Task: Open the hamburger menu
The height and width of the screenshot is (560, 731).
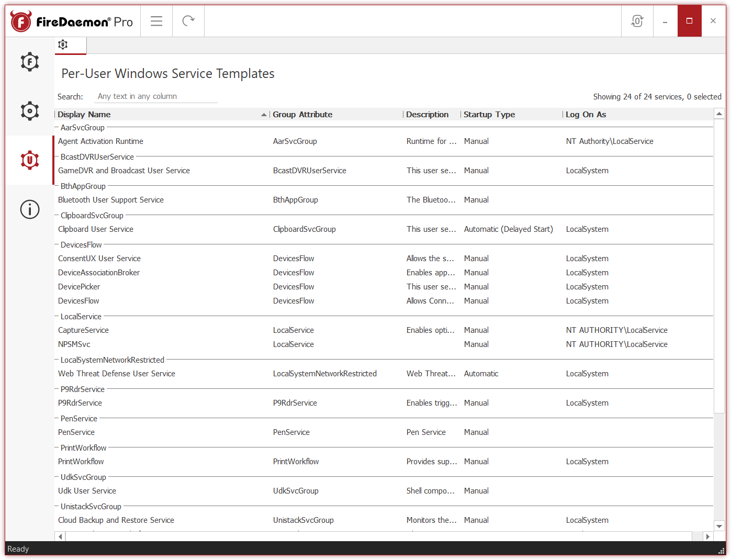Action: 156,21
